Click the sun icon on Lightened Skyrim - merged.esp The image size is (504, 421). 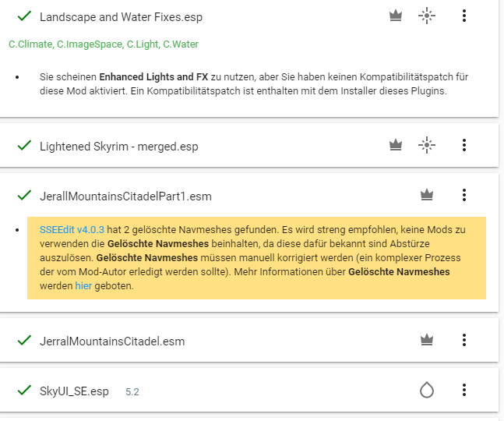coord(426,145)
